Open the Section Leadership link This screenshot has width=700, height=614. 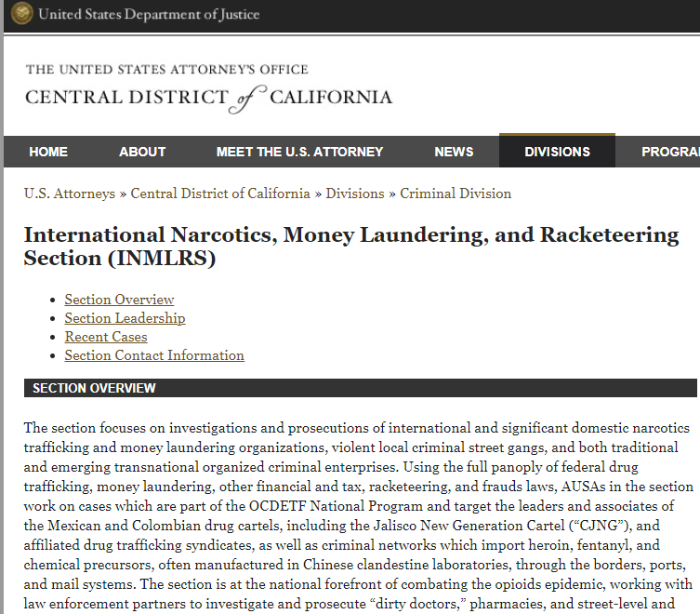(x=125, y=318)
